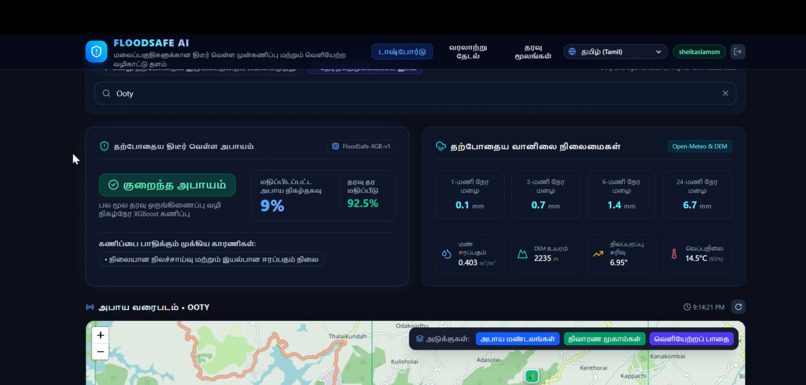Click the stable slope key factor chip
This screenshot has height=385, width=806.
pyautogui.click(x=212, y=259)
